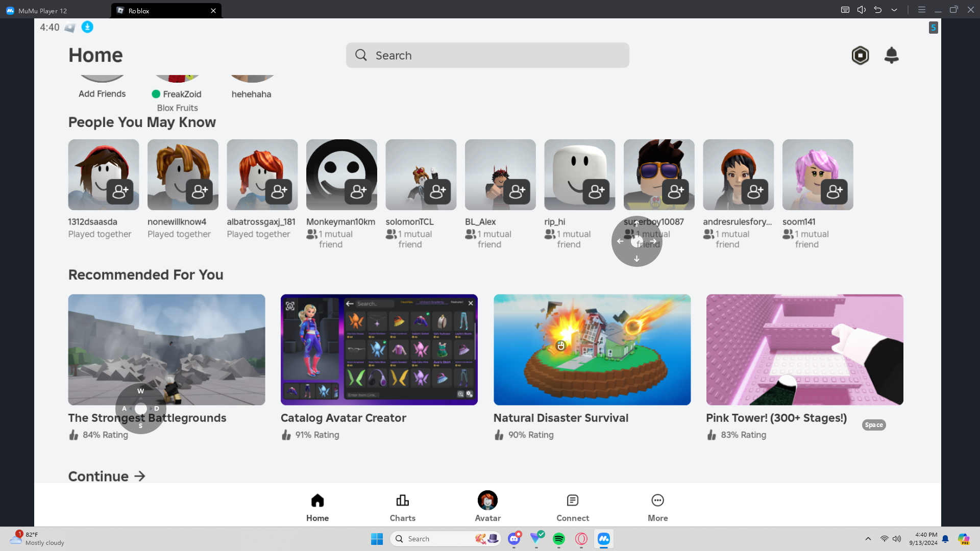Viewport: 980px width, 551px height.
Task: Click the 84% Rating label
Action: pyautogui.click(x=105, y=435)
